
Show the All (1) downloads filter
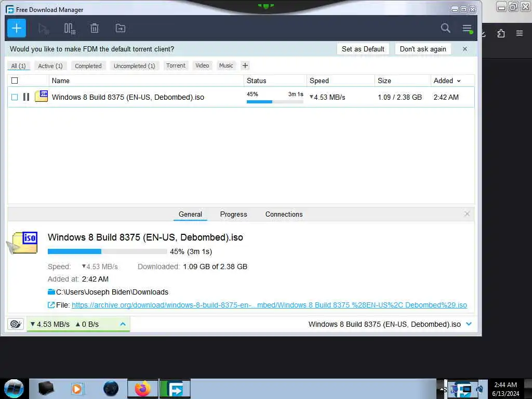pyautogui.click(x=18, y=66)
